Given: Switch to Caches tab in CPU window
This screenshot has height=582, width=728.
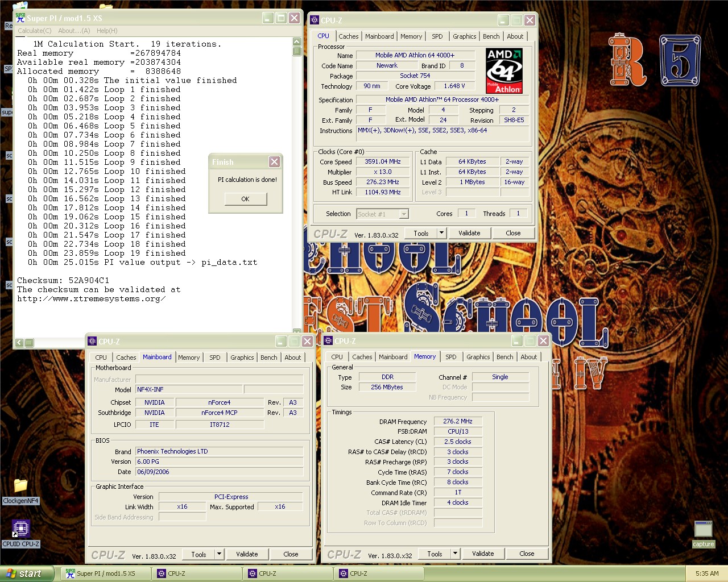Looking at the screenshot, I should (349, 36).
